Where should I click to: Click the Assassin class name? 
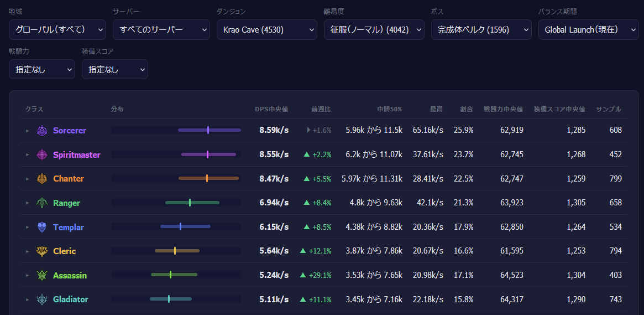(70, 275)
